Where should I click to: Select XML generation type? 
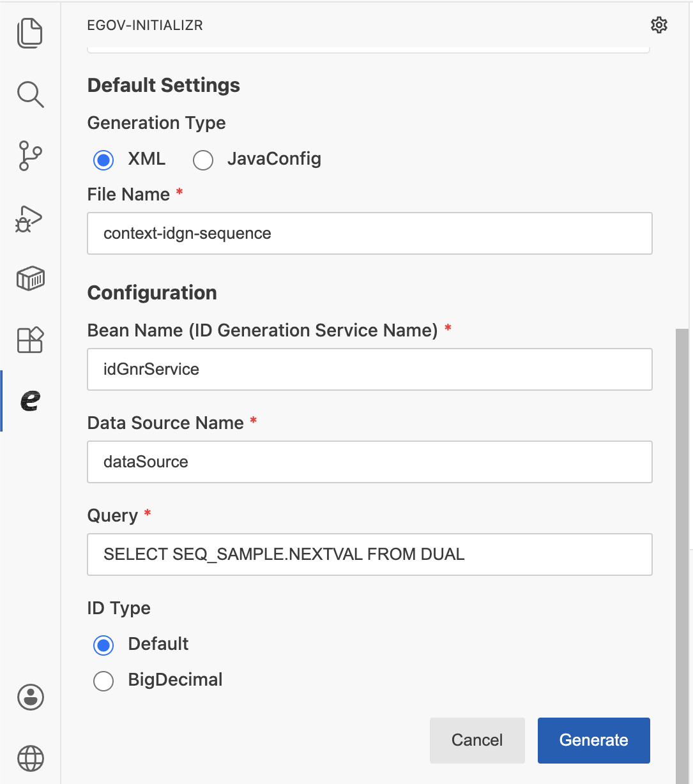pos(103,160)
